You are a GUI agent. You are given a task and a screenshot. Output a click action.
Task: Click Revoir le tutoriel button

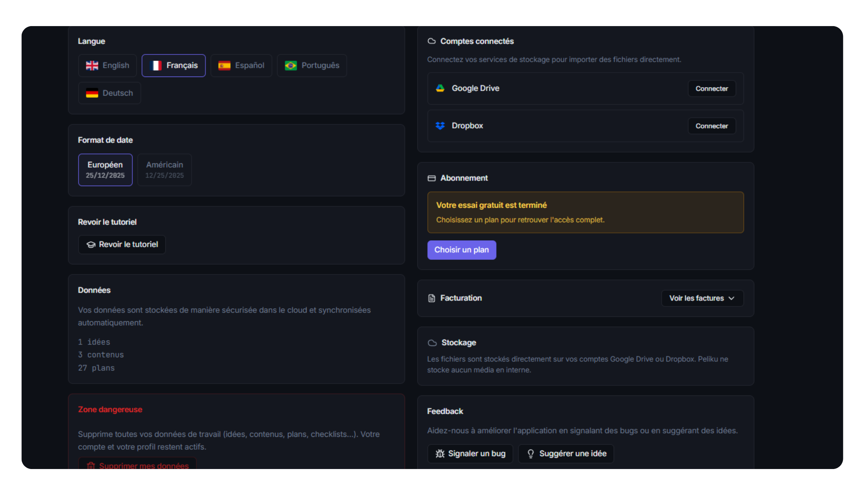click(122, 245)
